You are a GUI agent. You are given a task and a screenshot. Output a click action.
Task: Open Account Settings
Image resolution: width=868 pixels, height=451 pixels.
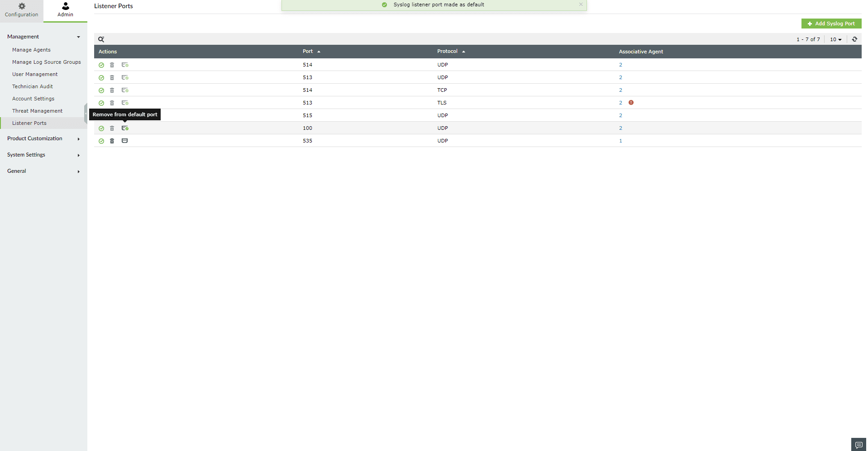tap(33, 99)
